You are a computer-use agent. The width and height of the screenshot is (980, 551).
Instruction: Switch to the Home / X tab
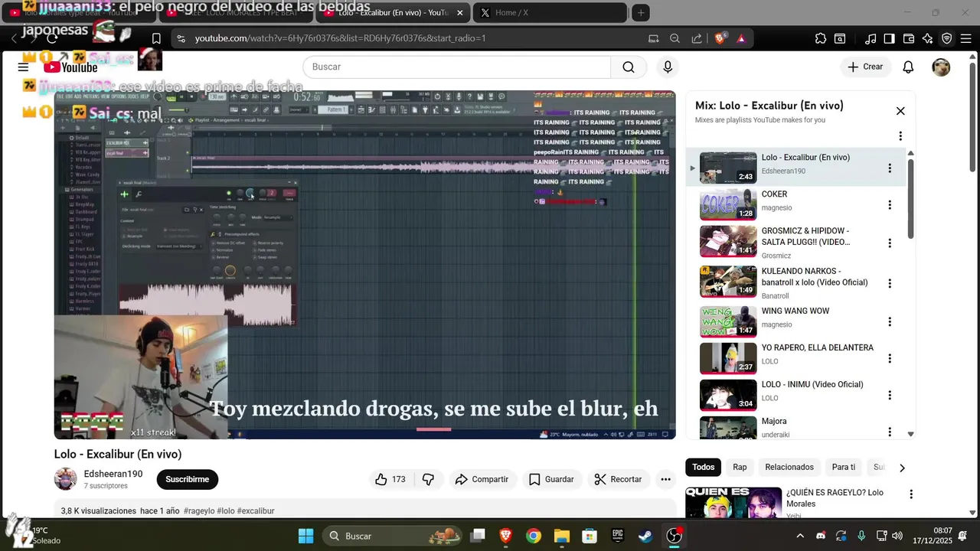pyautogui.click(x=549, y=12)
